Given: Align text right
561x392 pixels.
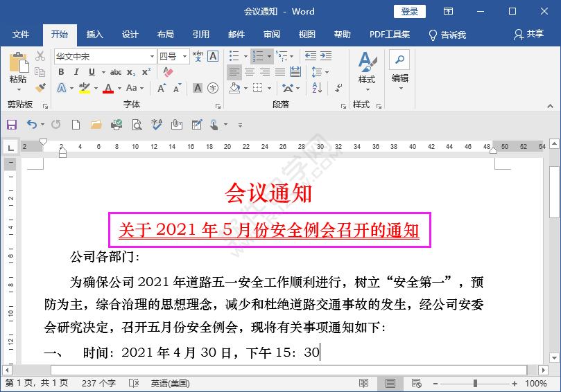Looking at the screenshot, I should (265, 72).
